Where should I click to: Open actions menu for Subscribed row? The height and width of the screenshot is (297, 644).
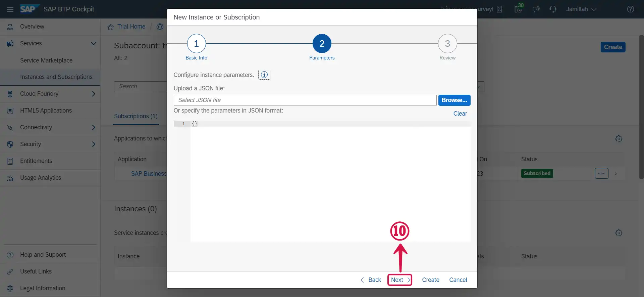[602, 173]
